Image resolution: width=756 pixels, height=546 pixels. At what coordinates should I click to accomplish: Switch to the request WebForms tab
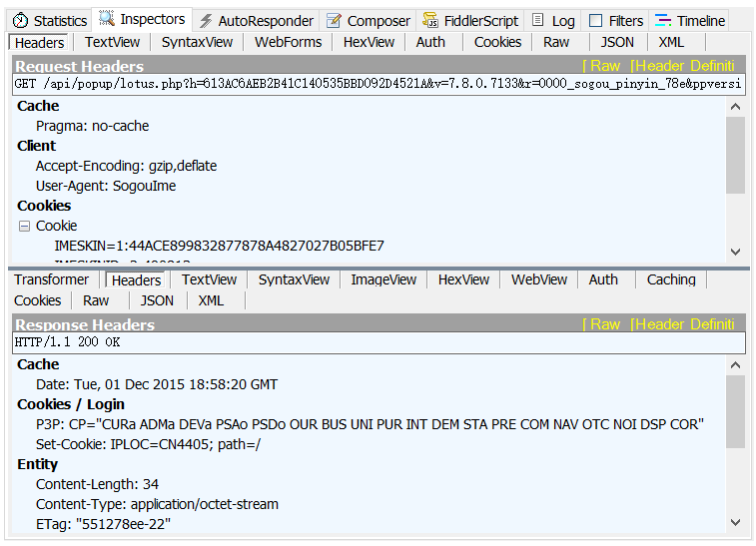pyautogui.click(x=288, y=42)
